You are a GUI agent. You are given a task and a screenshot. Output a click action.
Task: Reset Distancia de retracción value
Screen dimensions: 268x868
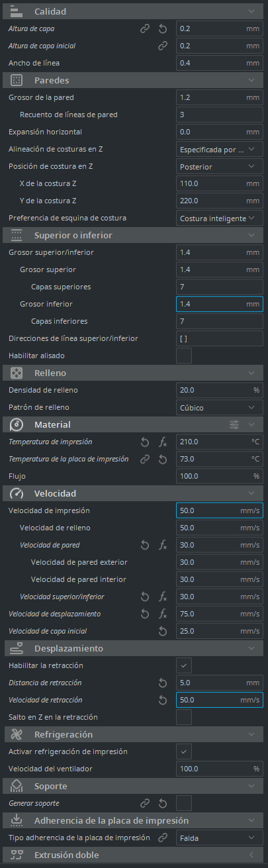162,683
